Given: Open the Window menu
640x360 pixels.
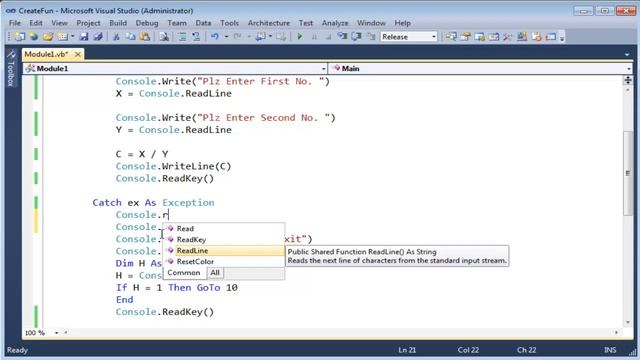Looking at the screenshot, I should [371, 23].
